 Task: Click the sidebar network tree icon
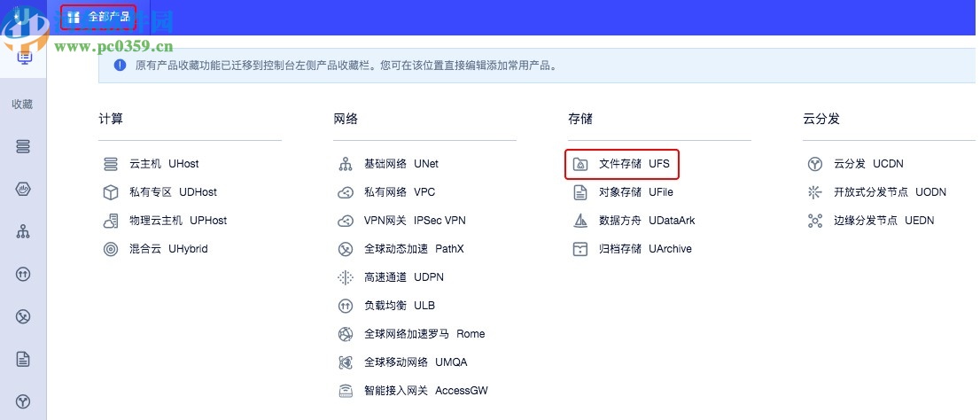23,232
